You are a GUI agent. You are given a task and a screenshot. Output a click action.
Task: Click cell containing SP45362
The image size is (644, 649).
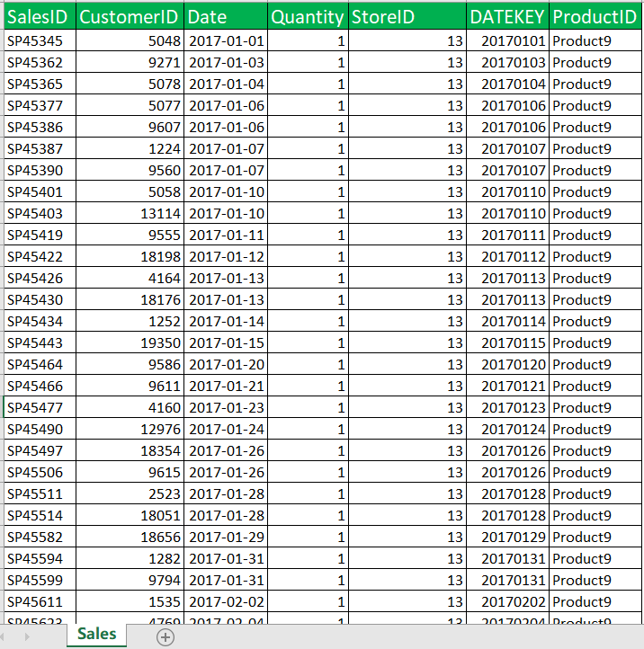(40, 62)
